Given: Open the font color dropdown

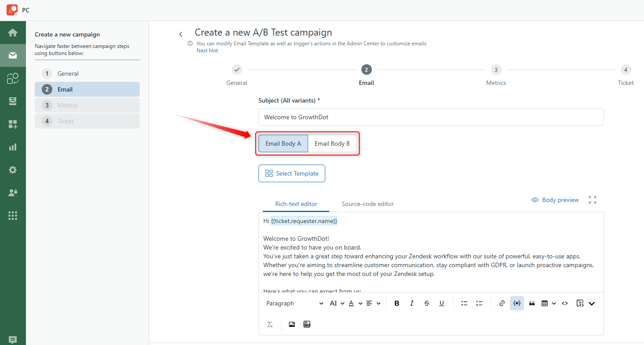Looking at the screenshot, I should (356, 303).
